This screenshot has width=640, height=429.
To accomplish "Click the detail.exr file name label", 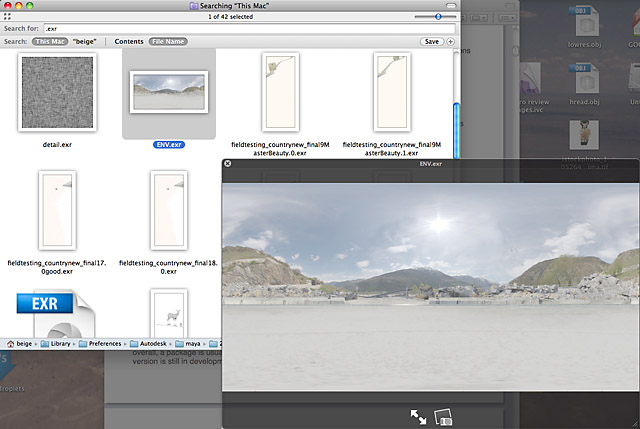I will click(57, 144).
